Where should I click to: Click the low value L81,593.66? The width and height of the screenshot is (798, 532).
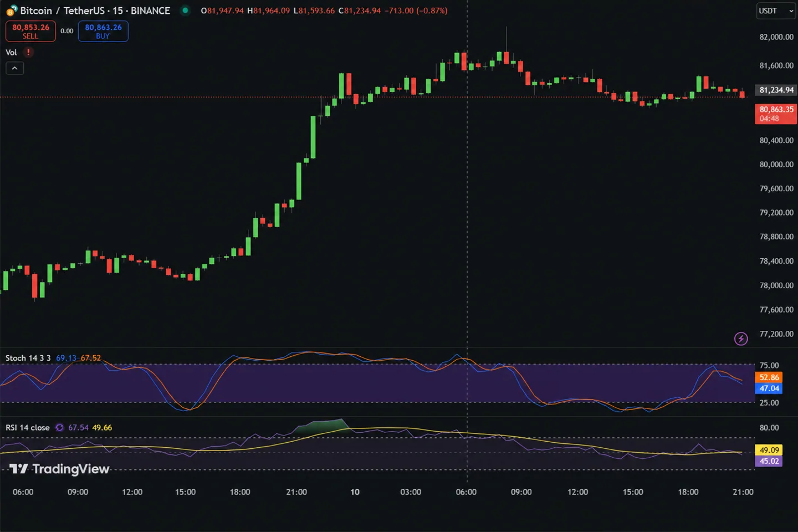[314, 11]
